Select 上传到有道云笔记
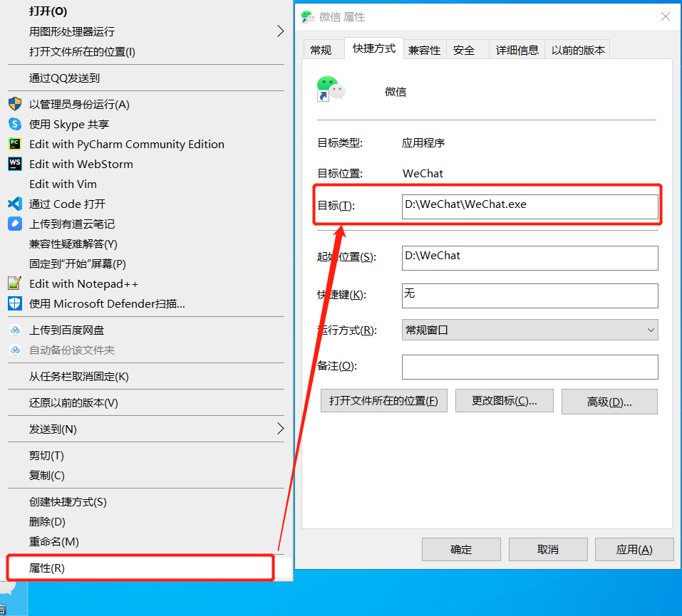 coord(72,224)
